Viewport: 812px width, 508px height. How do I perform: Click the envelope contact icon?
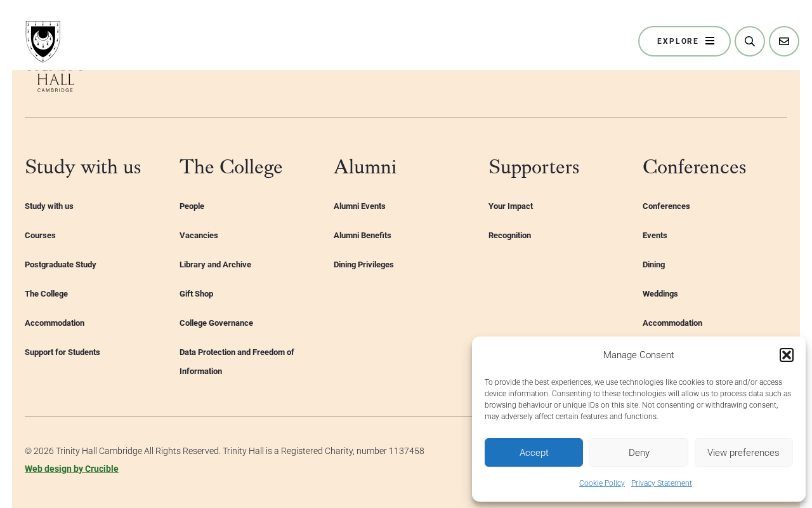pyautogui.click(x=784, y=41)
